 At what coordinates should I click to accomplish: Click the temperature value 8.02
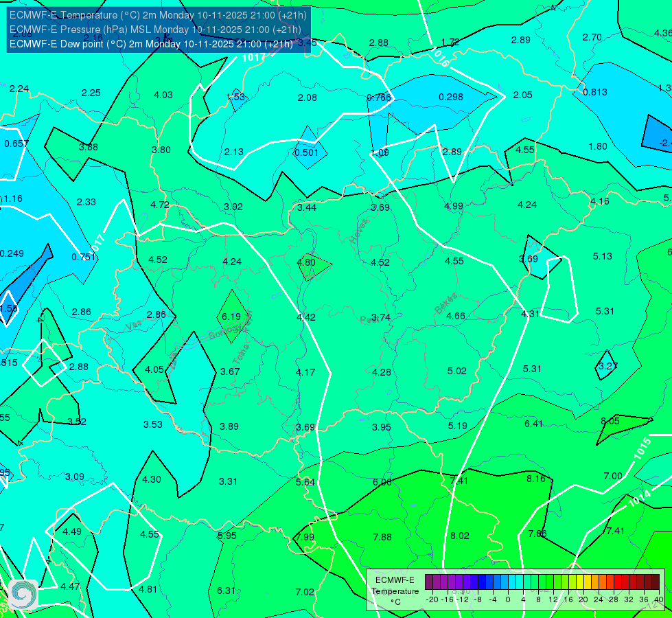pos(459,536)
